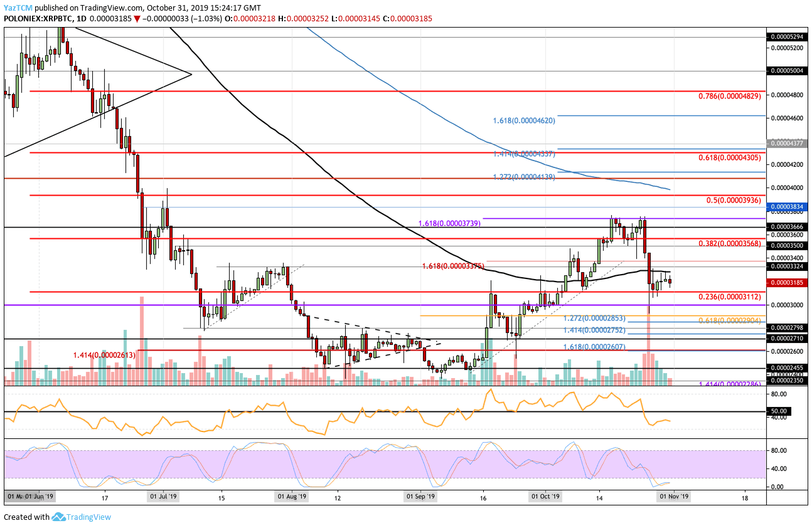This screenshot has width=812, height=528.
Task: Select the 0.236(0.00003112) Fibonacci label
Action: tap(729, 297)
